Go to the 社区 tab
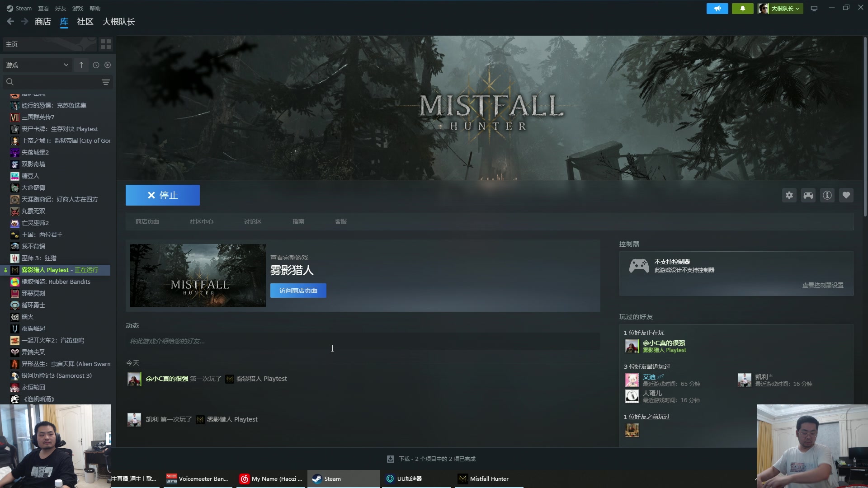Viewport: 868px width, 488px height. tap(85, 22)
